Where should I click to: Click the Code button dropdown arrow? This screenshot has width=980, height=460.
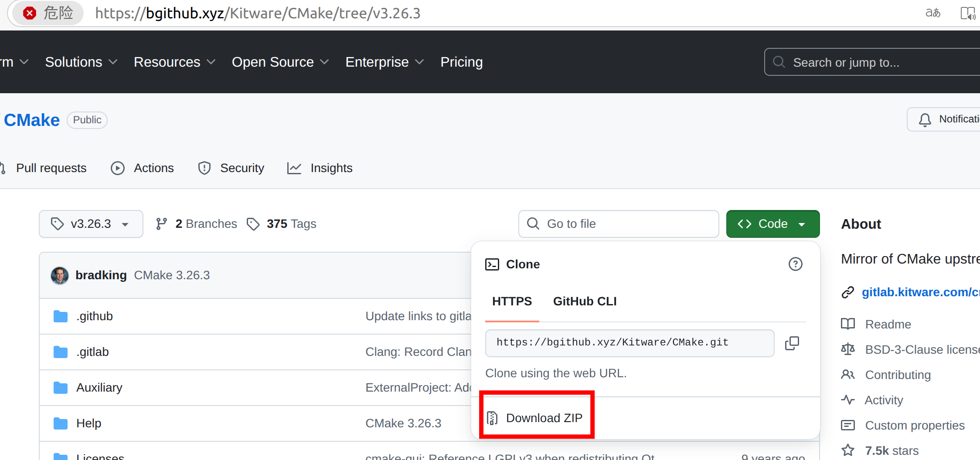802,224
